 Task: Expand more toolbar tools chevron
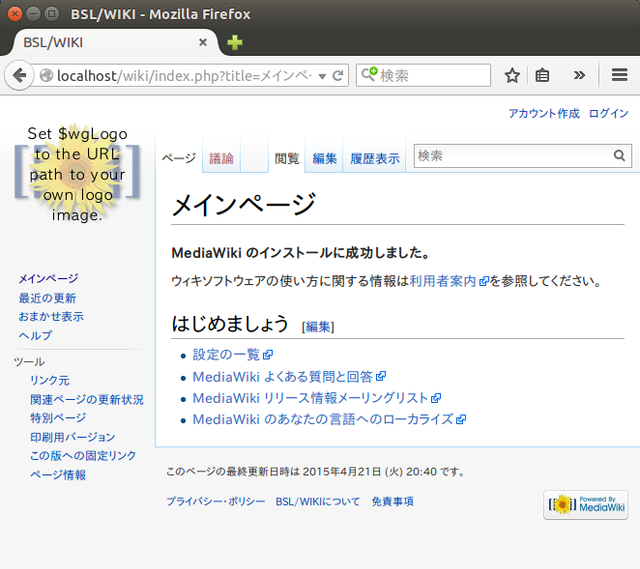pos(579,75)
